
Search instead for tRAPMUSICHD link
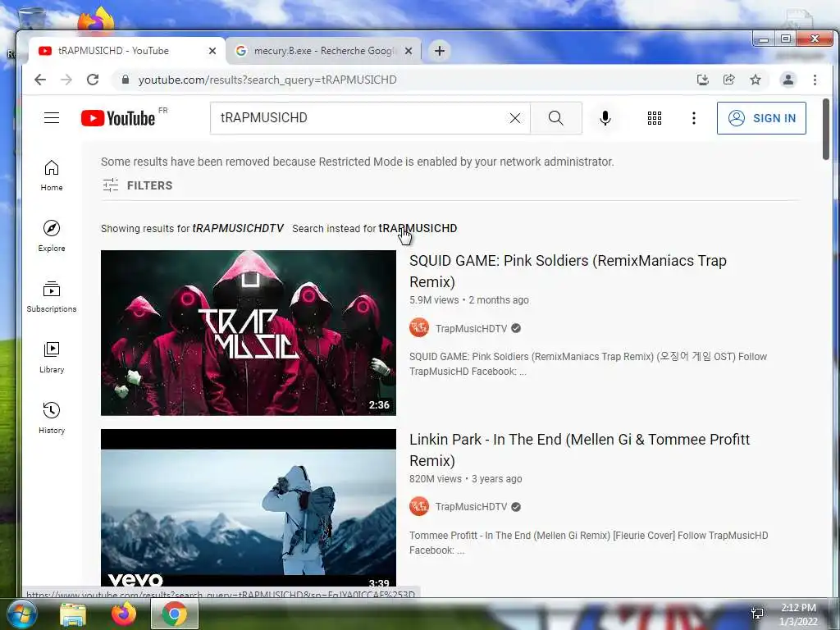click(x=418, y=228)
